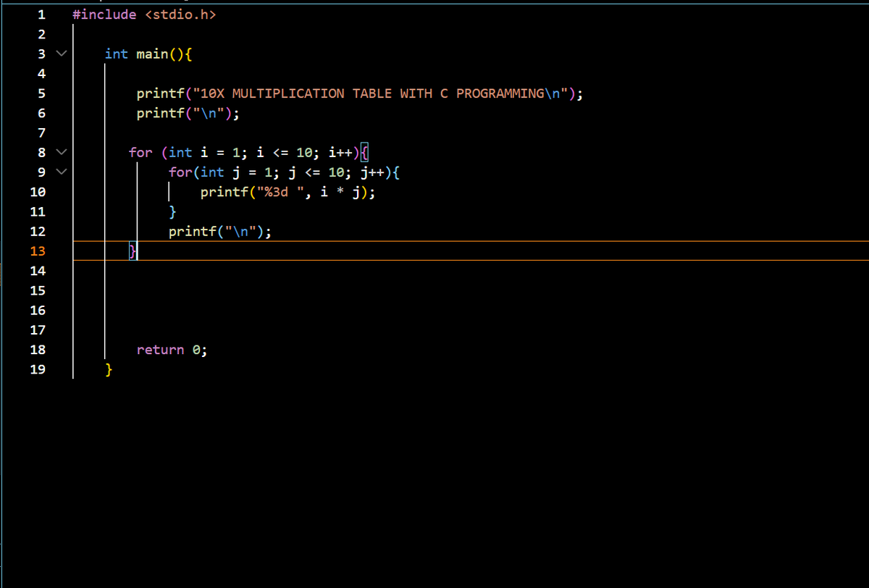Viewport: 869px width, 588px height.
Task: Click the outer 'for' keyword on line 8
Action: click(140, 152)
